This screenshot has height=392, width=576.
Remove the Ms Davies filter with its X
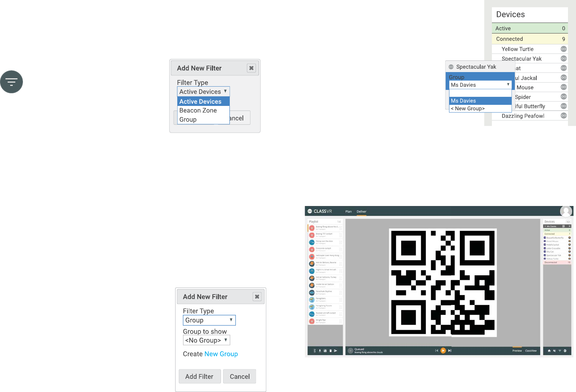tap(569, 226)
